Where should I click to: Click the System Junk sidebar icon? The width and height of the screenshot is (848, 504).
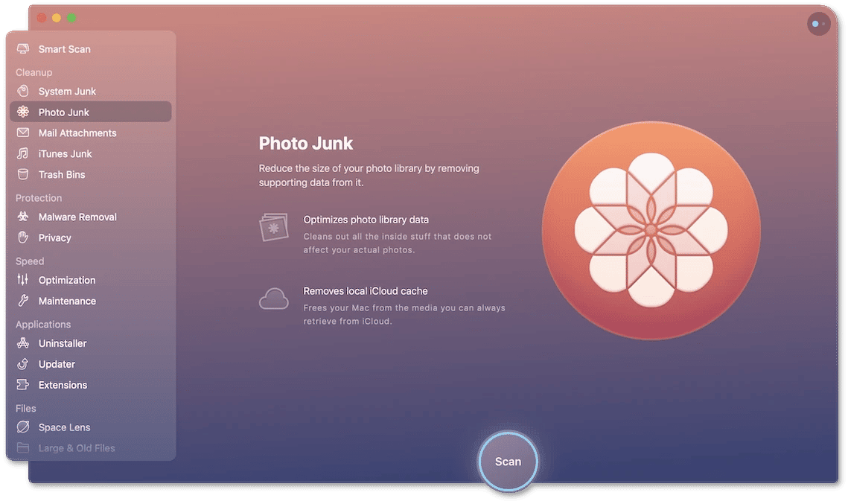pos(23,92)
